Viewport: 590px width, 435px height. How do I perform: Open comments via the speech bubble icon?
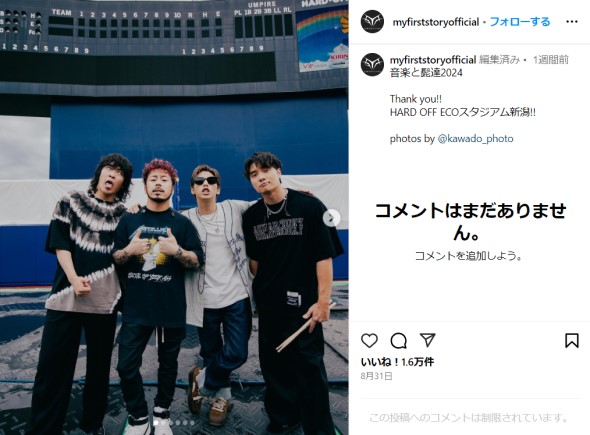(398, 341)
